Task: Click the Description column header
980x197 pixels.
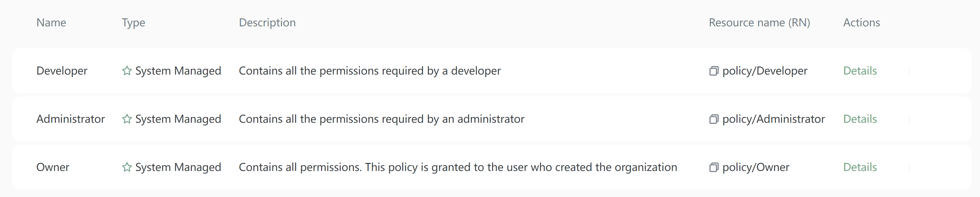Action: click(267, 22)
